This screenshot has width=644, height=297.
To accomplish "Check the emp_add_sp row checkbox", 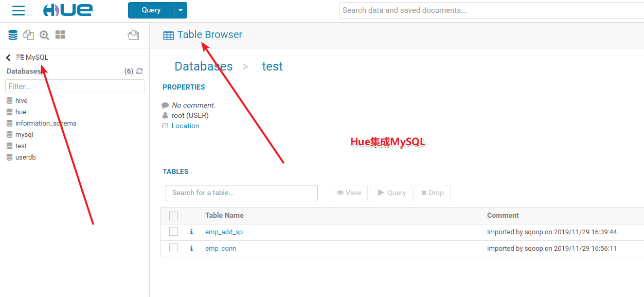I will coord(173,232).
